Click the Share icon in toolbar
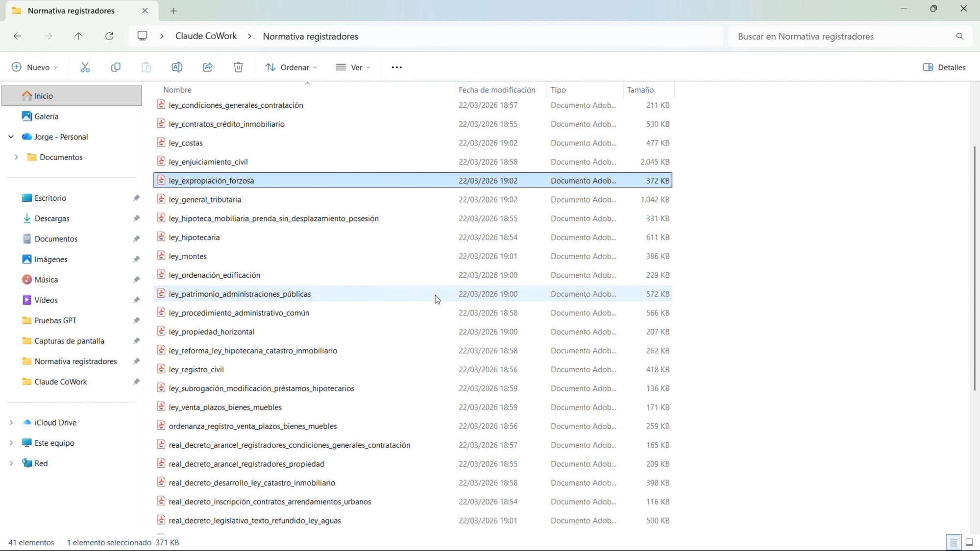980x551 pixels. pyautogui.click(x=208, y=67)
